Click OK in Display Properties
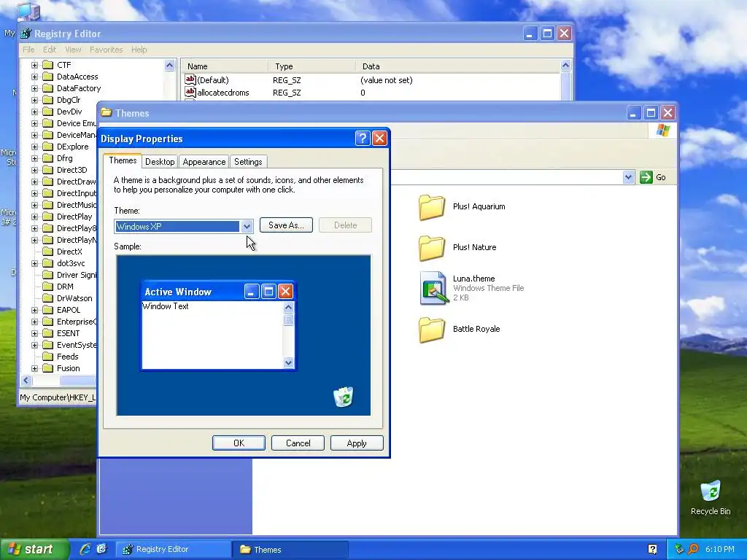747x560 pixels. 239,443
